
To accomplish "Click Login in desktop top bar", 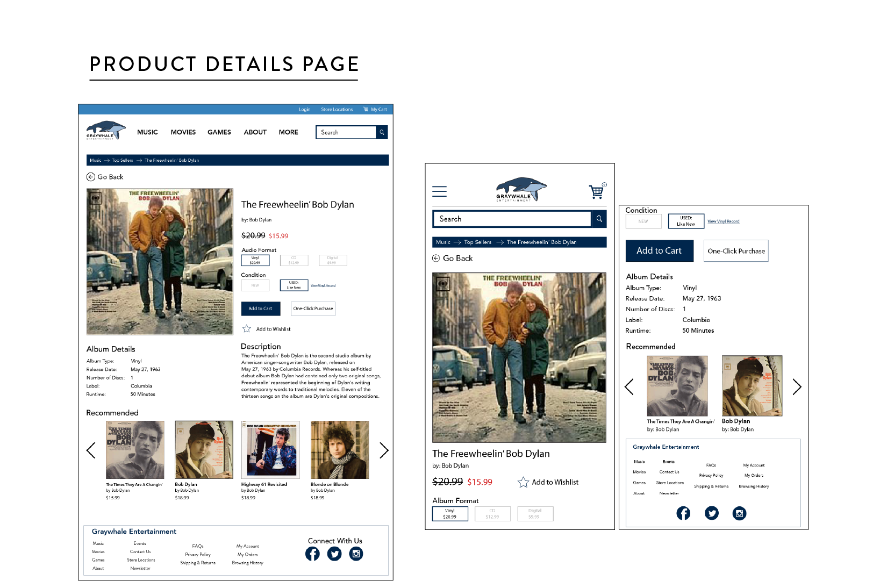I will [305, 109].
